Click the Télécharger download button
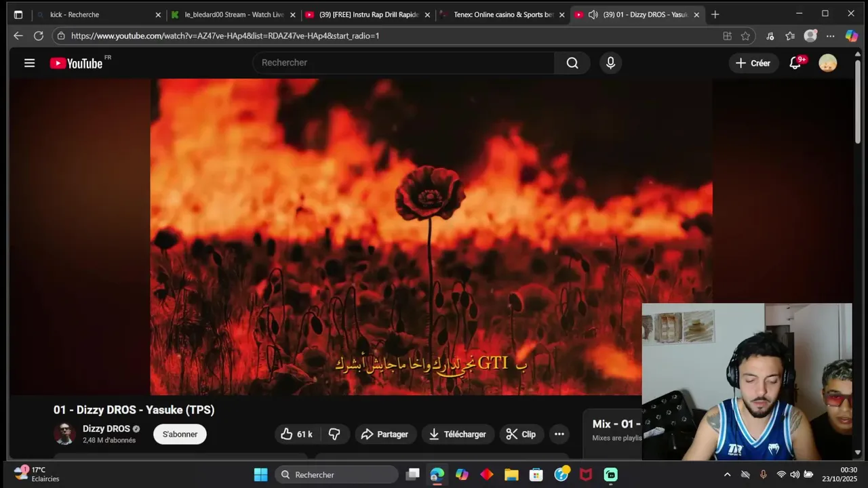Viewport: 868px width, 488px height. [x=458, y=434]
